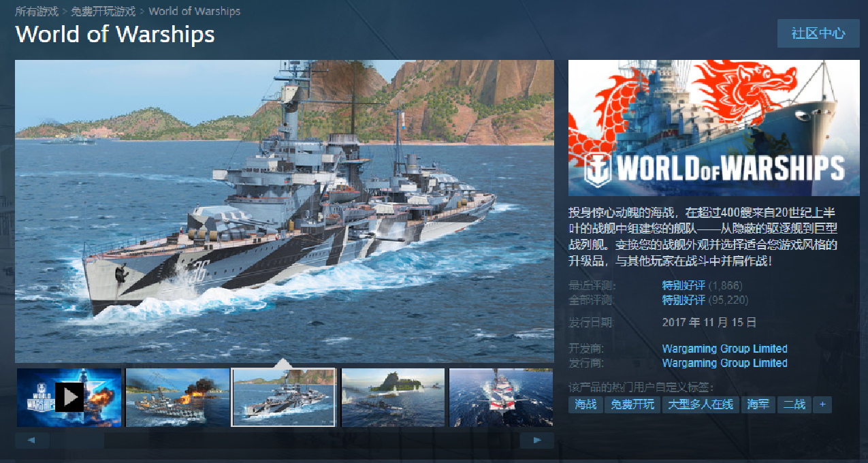
Task: Click the left scroll arrow under thumbnails
Action: click(32, 441)
